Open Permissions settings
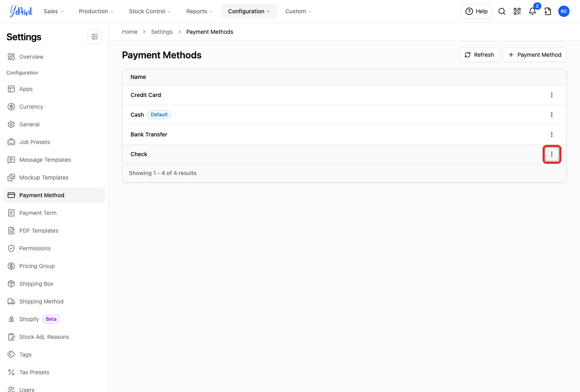This screenshot has width=580, height=392. pos(54,248)
